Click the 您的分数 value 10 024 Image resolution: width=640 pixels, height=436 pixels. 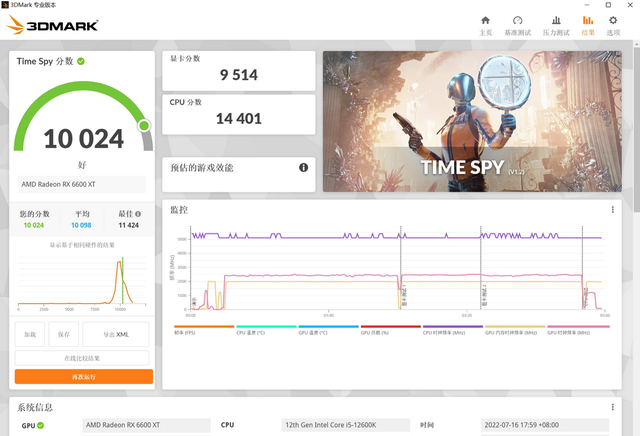33,225
